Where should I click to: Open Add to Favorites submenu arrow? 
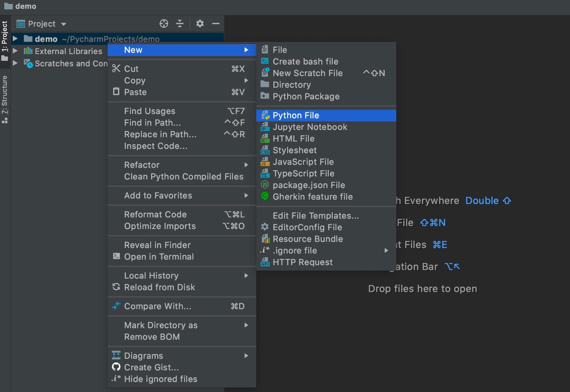pos(246,195)
